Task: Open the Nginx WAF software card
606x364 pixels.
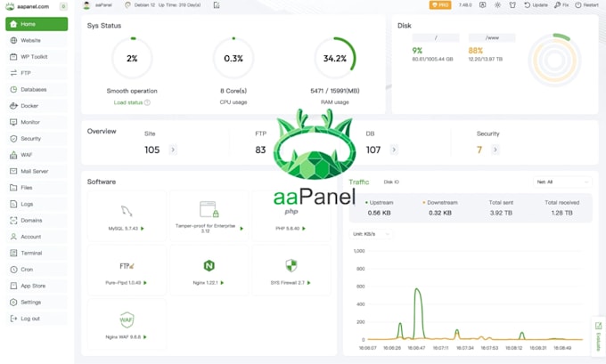Action: [x=127, y=325]
